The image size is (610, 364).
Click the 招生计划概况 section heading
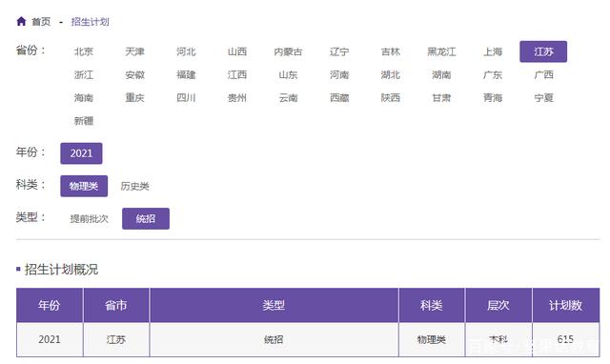61,269
